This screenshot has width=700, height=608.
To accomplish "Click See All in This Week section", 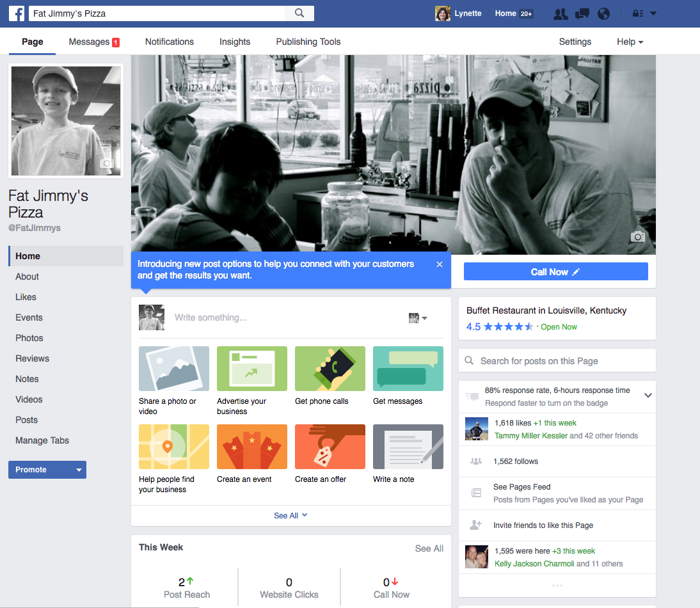I will click(x=429, y=548).
